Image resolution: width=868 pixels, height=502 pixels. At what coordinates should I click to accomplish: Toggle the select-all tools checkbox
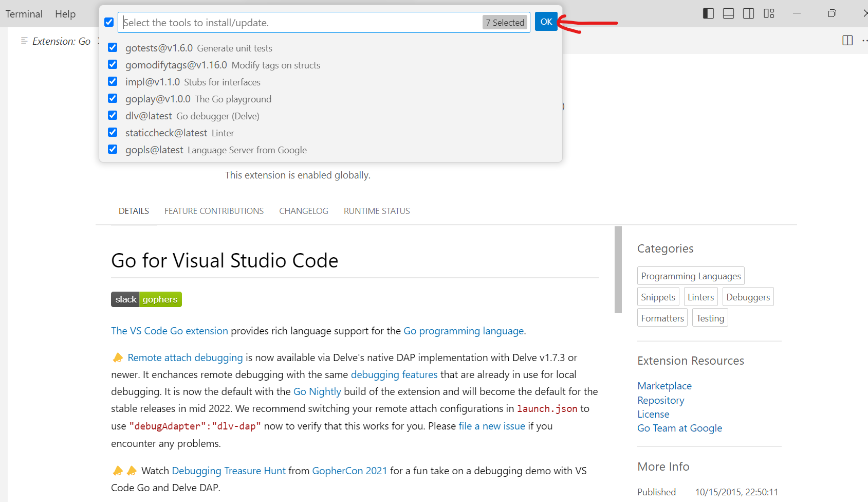[109, 22]
